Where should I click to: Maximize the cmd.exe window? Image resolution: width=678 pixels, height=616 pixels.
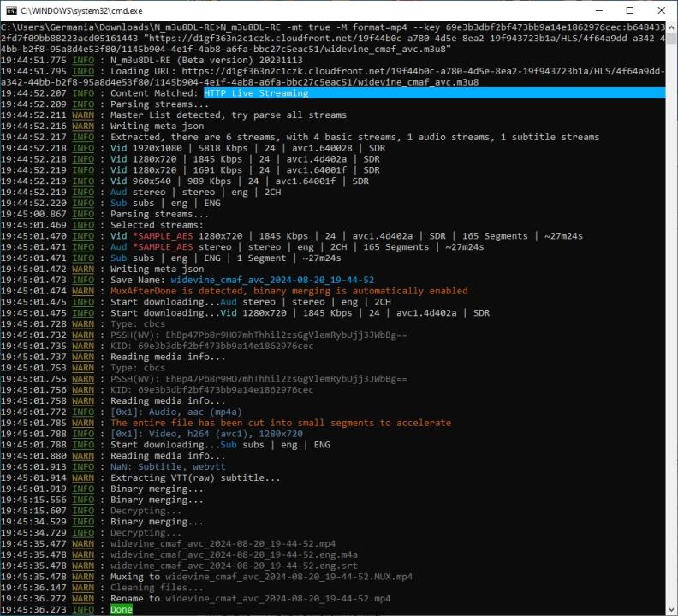click(x=630, y=10)
